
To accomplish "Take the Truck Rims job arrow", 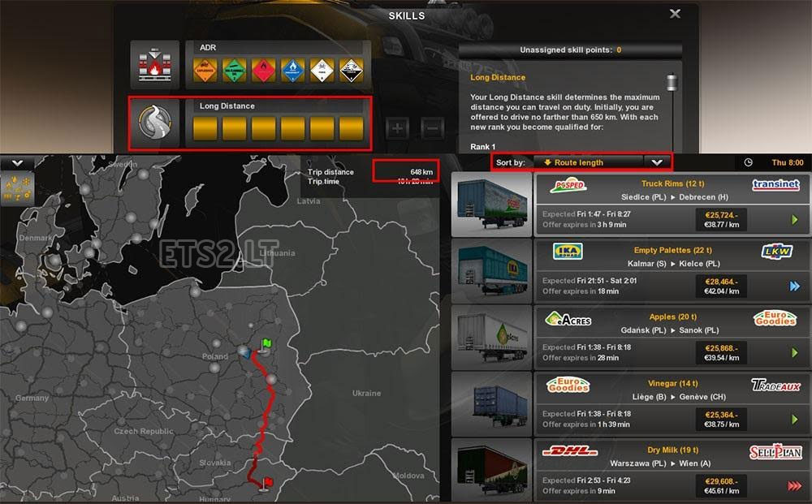I will pos(795,220).
